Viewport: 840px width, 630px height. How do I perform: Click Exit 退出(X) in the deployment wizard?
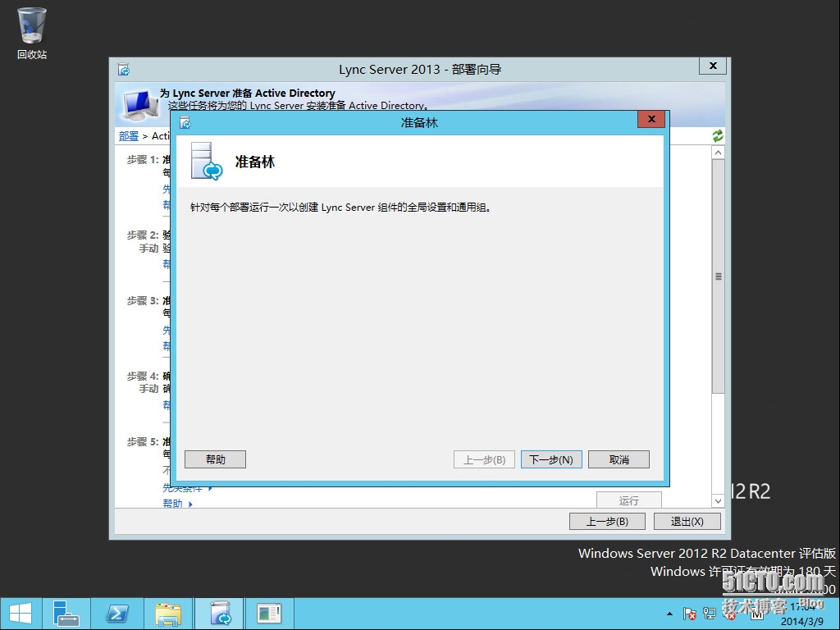click(687, 521)
